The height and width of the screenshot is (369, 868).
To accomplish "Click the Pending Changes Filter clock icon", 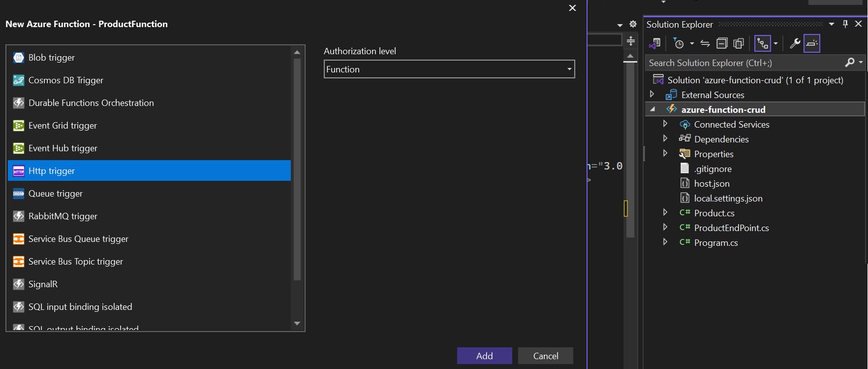I will click(x=679, y=43).
